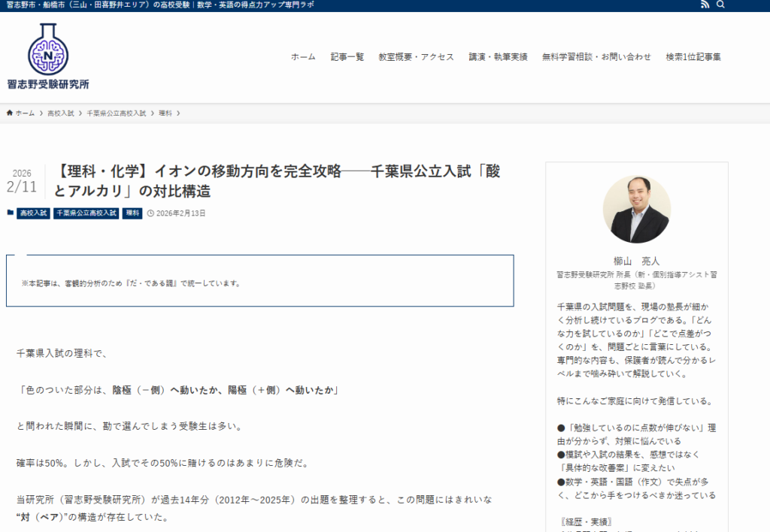Click the 高校入試 category tag
Viewport: 770px width, 532px height.
(x=33, y=213)
